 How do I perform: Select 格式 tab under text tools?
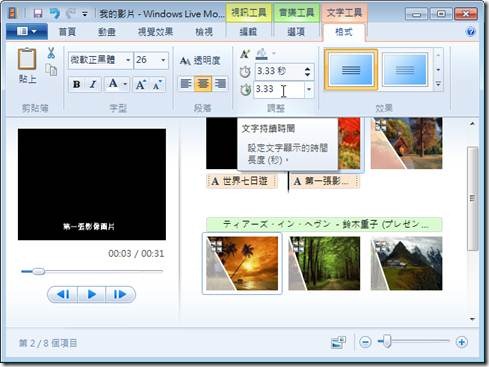(x=343, y=32)
